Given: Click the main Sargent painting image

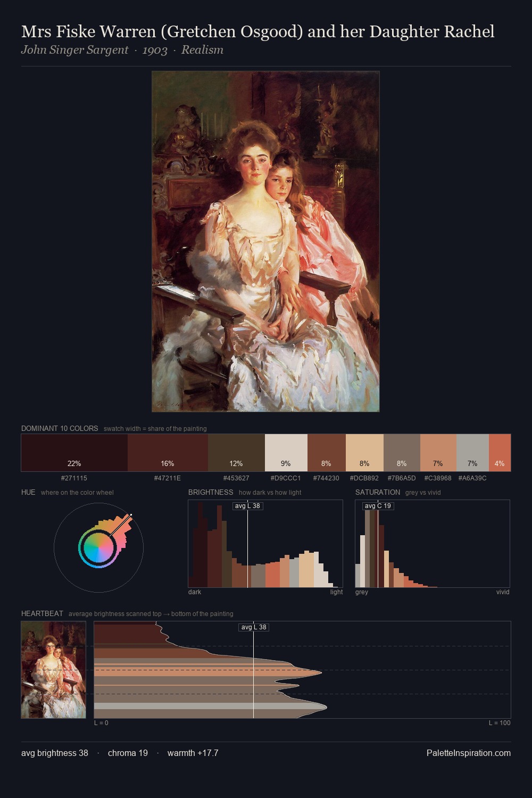Looking at the screenshot, I should click(x=265, y=242).
